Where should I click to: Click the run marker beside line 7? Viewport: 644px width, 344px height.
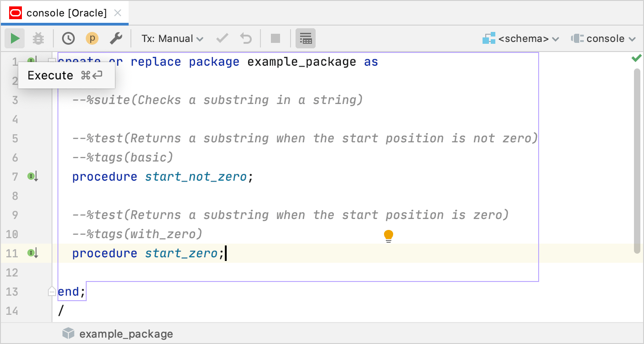pyautogui.click(x=32, y=176)
